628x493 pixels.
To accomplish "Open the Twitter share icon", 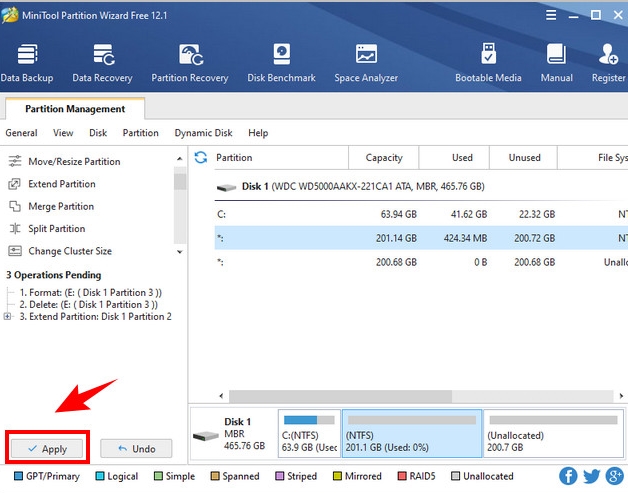I will coord(591,476).
